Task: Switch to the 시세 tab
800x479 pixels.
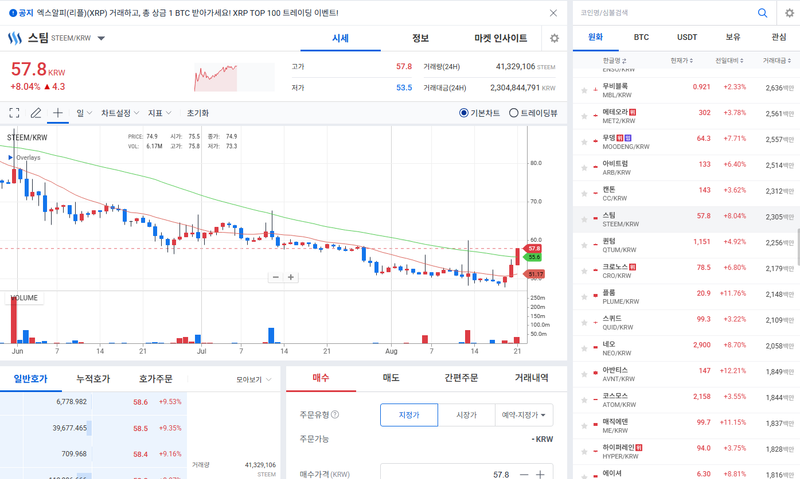Action: (x=340, y=38)
